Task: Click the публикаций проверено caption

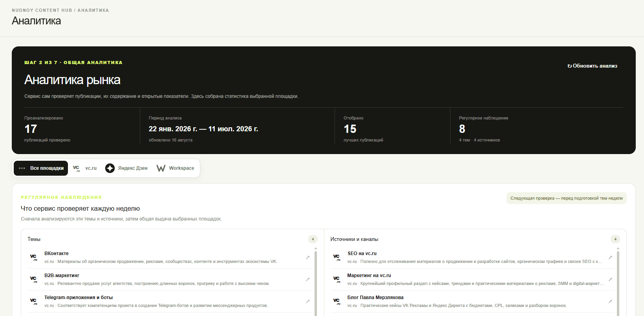Action: (48, 140)
